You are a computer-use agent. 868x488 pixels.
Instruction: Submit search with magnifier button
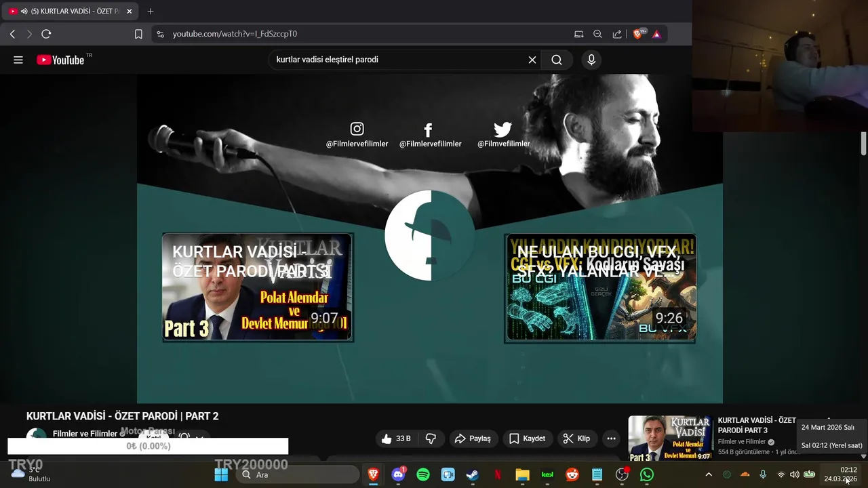coord(557,60)
